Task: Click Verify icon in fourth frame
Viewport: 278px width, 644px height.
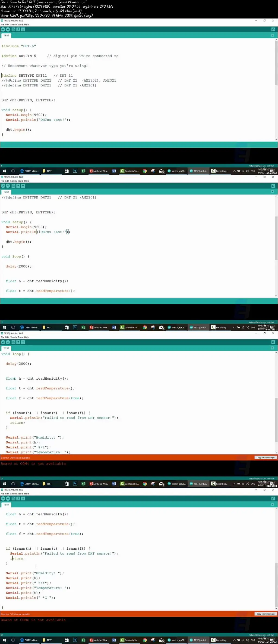Action: (3, 499)
